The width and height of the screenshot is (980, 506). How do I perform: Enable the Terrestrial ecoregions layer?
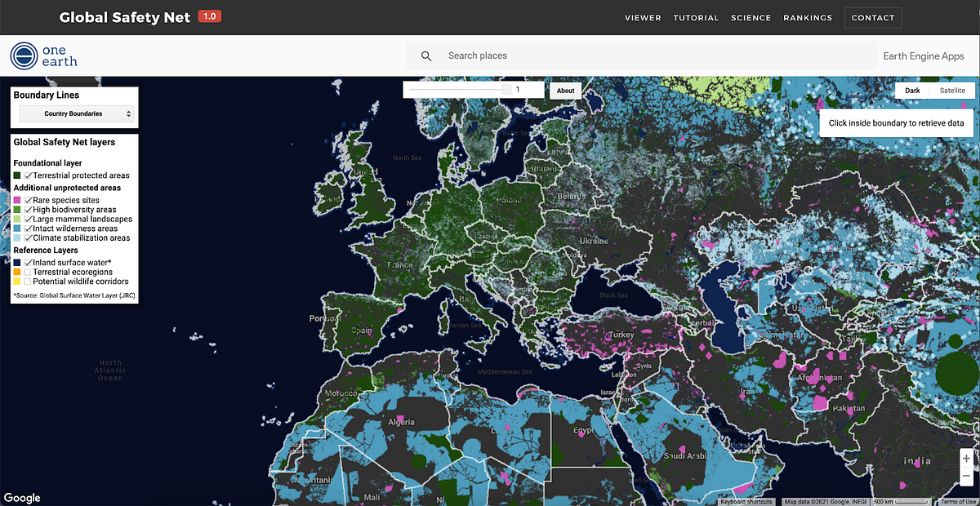[27, 272]
